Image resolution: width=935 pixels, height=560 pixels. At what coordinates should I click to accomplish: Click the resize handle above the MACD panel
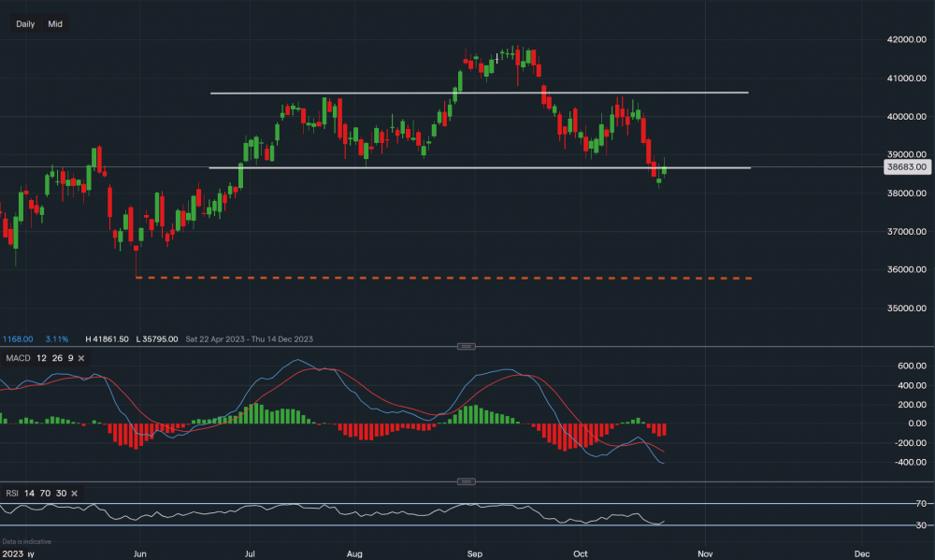[x=465, y=347]
